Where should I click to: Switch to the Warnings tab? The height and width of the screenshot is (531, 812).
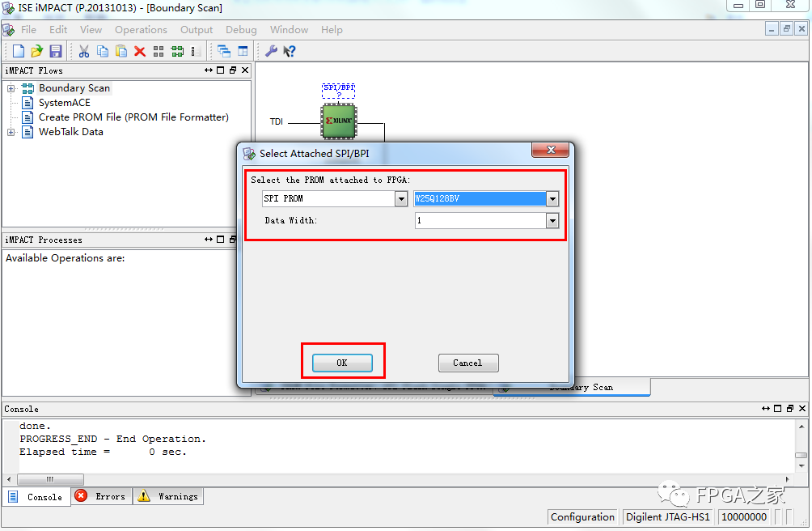click(x=168, y=496)
